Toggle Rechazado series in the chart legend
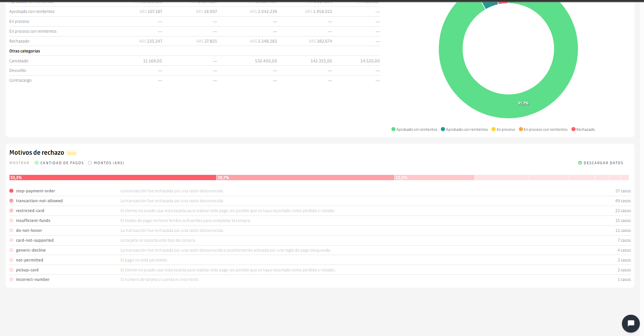This screenshot has width=644, height=336. click(585, 130)
